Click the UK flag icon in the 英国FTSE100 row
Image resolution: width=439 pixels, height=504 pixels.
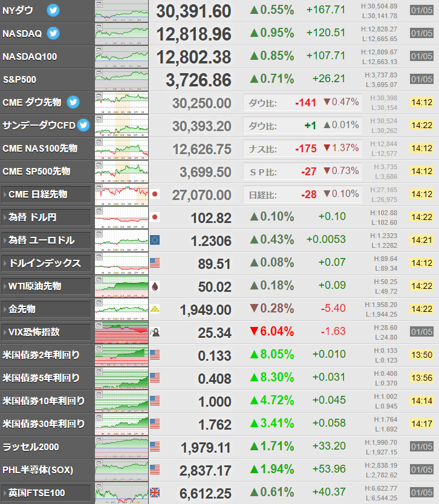tap(155, 493)
